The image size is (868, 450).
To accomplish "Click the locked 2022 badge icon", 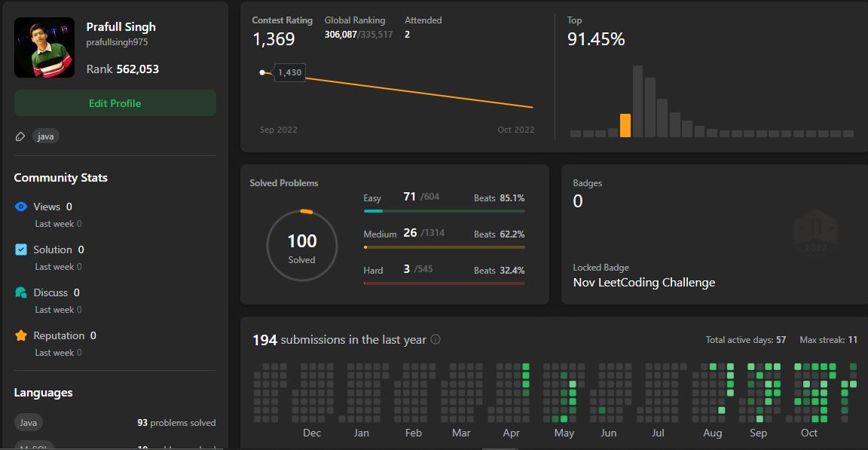I will coord(815,231).
